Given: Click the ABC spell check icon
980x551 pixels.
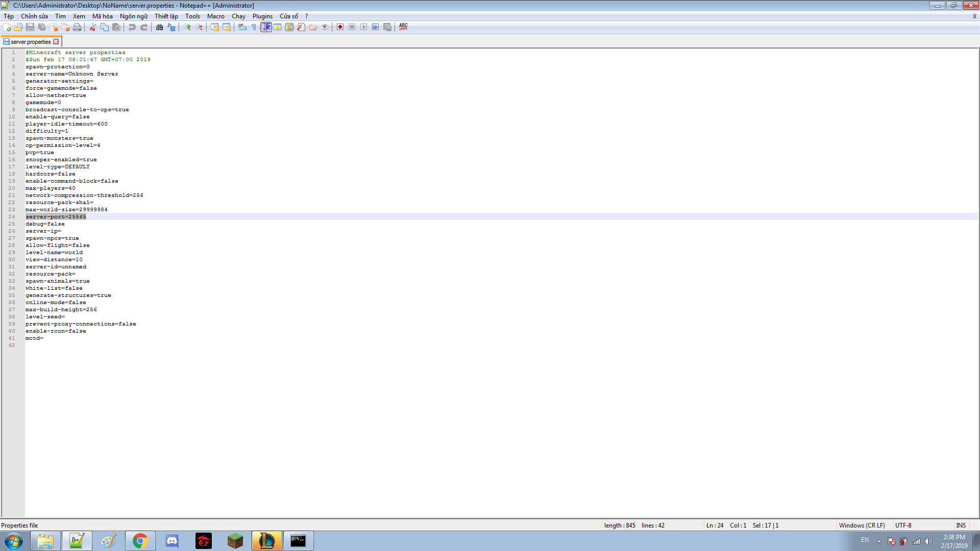Looking at the screenshot, I should pyautogui.click(x=403, y=27).
